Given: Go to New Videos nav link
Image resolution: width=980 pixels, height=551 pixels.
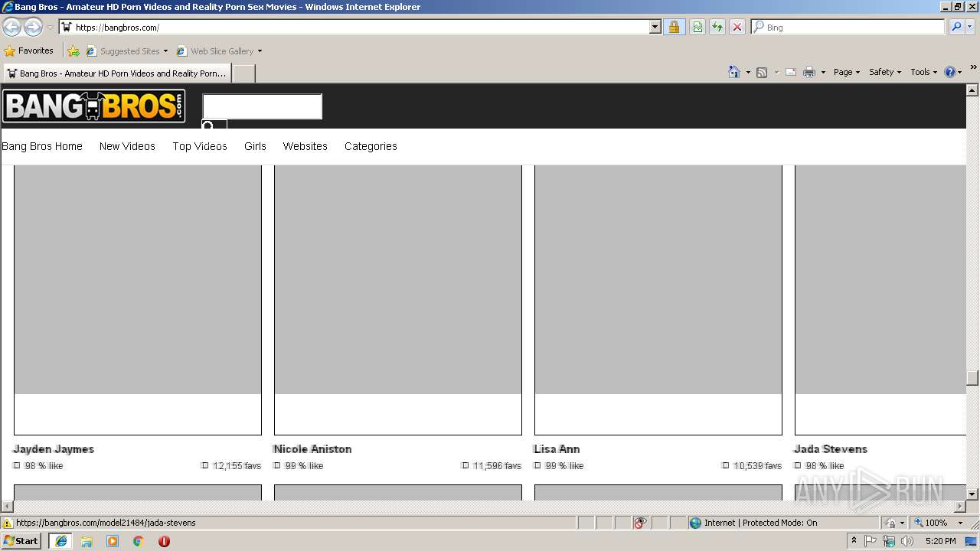Looking at the screenshot, I should 127,146.
